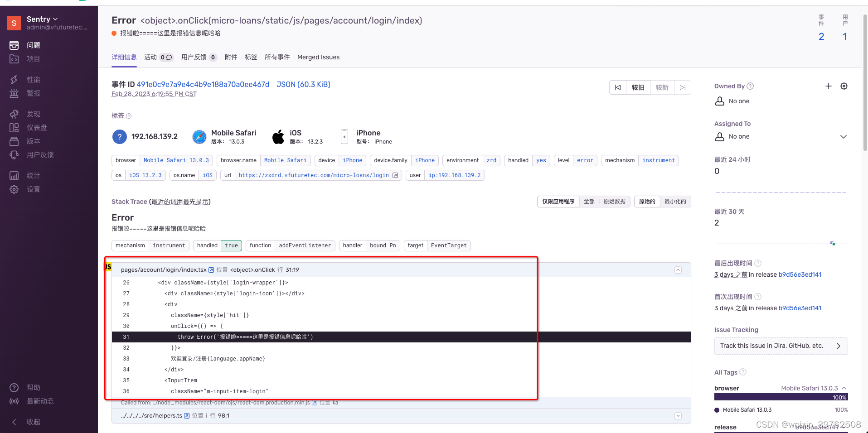Switch stack trace view to 原始数据

(x=614, y=201)
